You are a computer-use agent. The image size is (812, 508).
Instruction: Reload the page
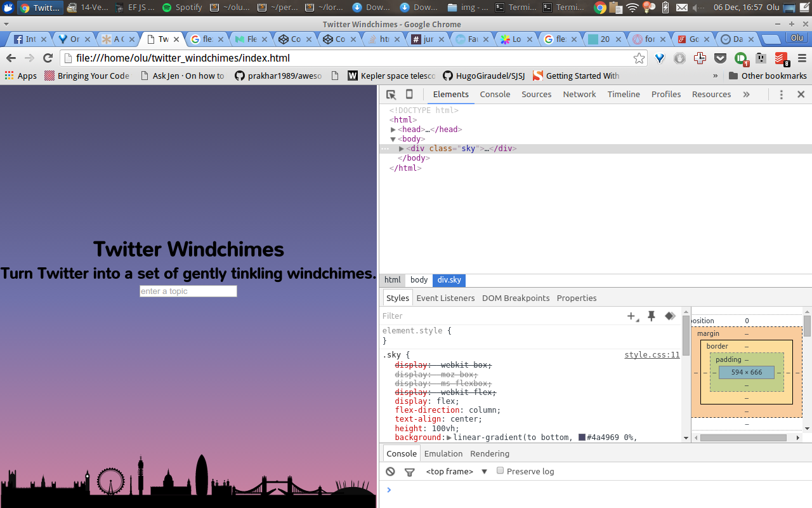tap(48, 58)
